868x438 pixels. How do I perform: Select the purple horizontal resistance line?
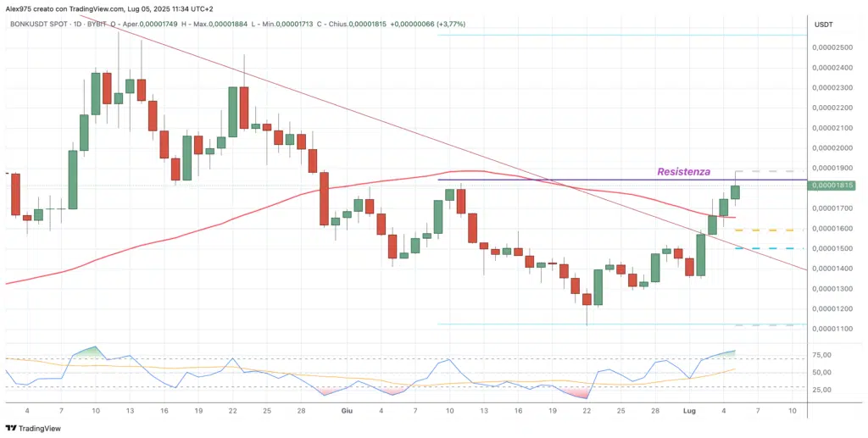593,180
